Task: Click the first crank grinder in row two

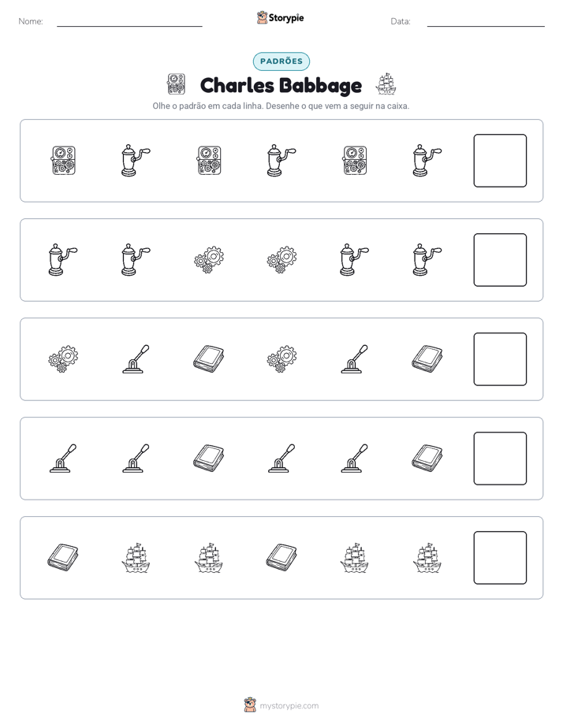Action: point(63,259)
